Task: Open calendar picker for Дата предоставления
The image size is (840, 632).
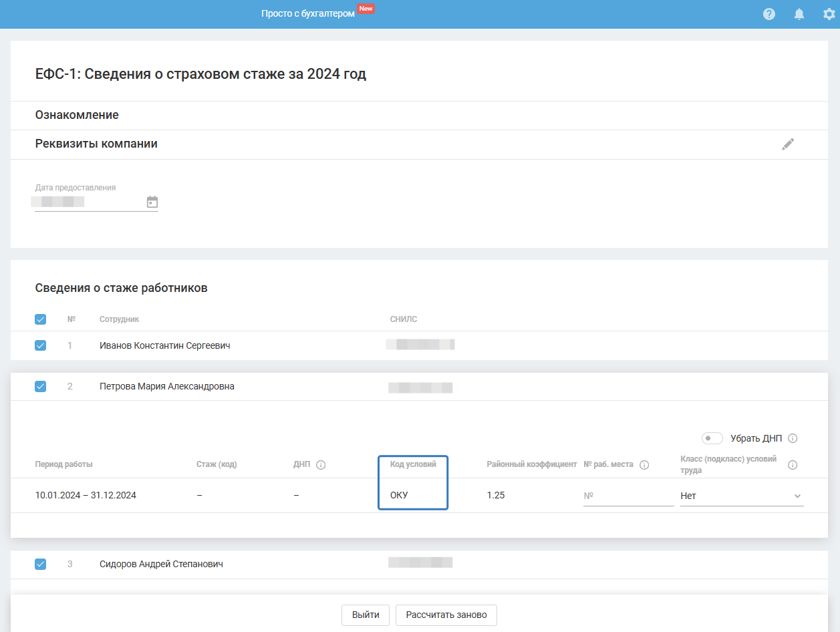Action: pos(152,202)
